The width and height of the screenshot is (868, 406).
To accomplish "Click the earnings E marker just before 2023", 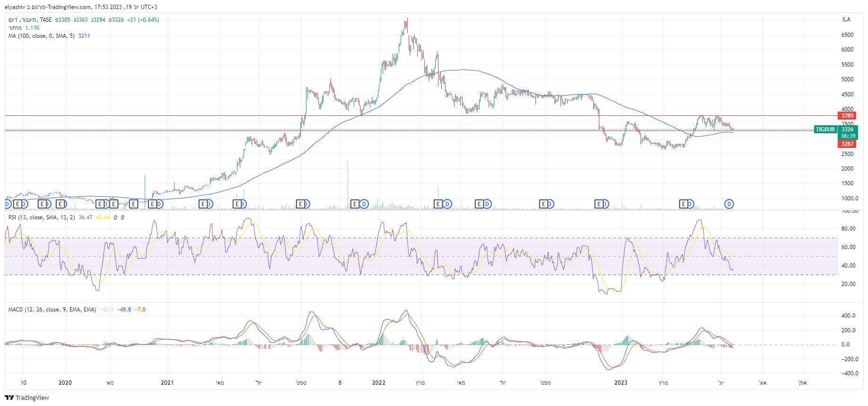I will (599, 204).
